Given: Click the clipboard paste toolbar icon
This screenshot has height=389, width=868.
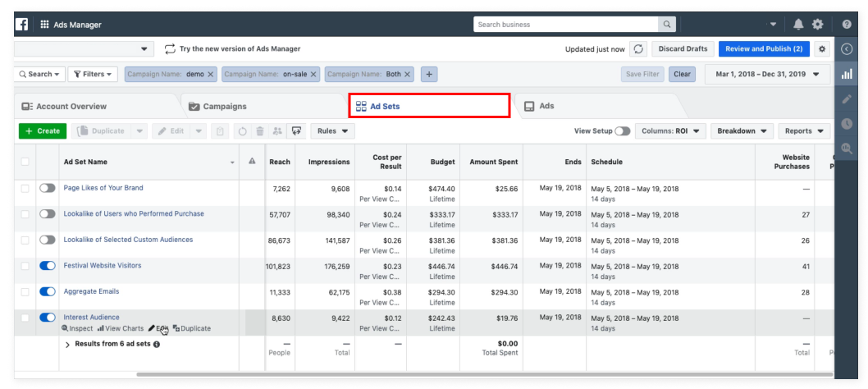Looking at the screenshot, I should 220,131.
